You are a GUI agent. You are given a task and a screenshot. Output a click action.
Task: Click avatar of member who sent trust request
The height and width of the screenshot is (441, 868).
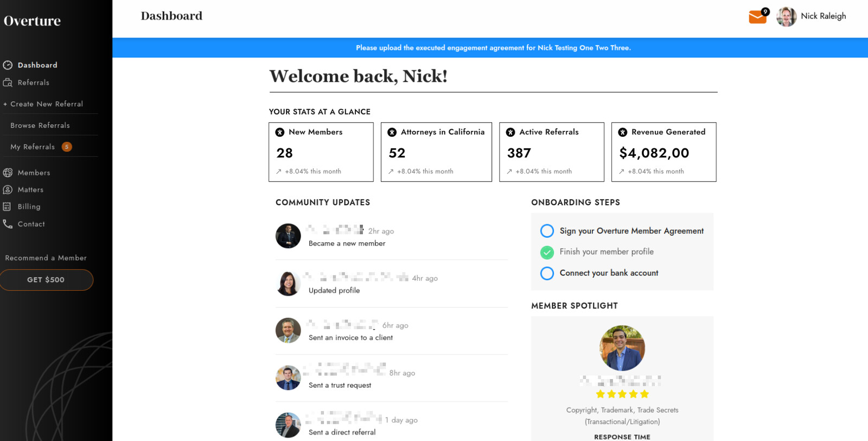click(288, 377)
